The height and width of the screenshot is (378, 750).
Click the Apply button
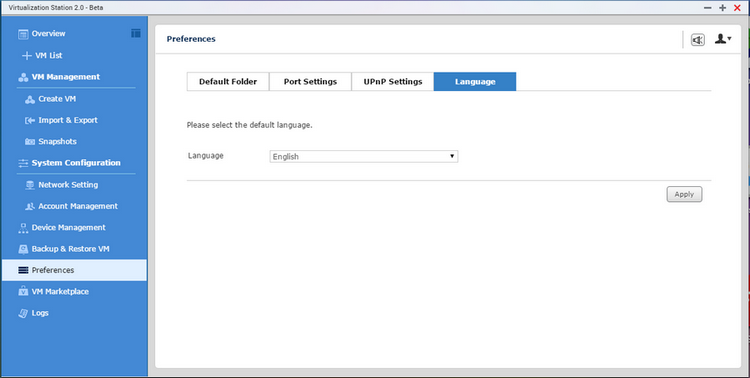(684, 194)
